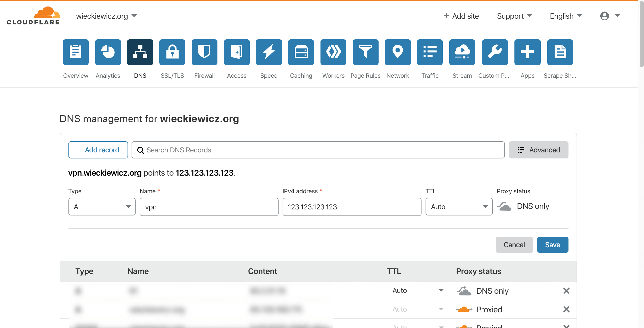Focus the Search DNS Records field
This screenshot has width=644, height=328.
pos(318,150)
